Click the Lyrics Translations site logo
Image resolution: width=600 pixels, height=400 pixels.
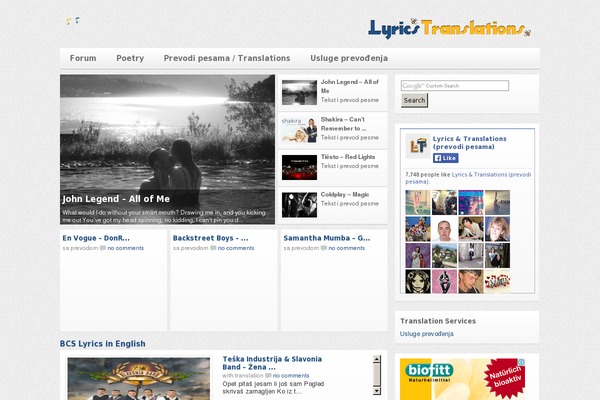(449, 28)
